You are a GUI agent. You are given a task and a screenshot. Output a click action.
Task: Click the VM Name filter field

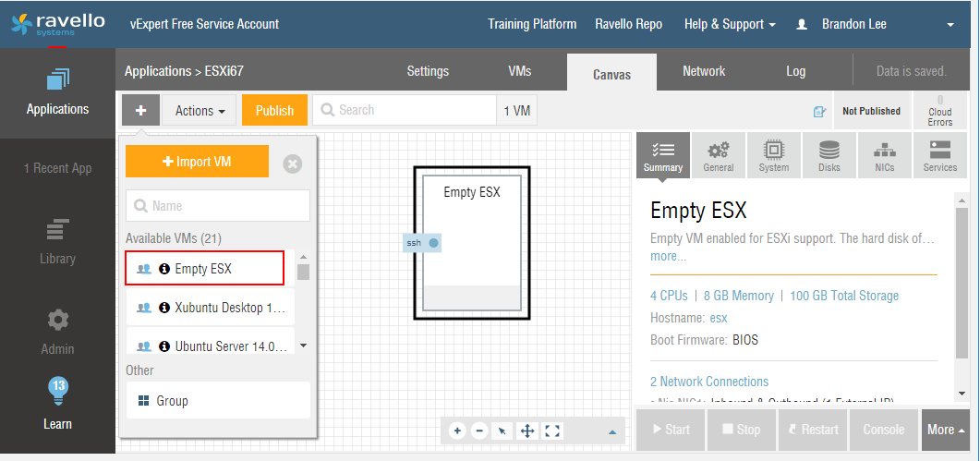pos(217,206)
